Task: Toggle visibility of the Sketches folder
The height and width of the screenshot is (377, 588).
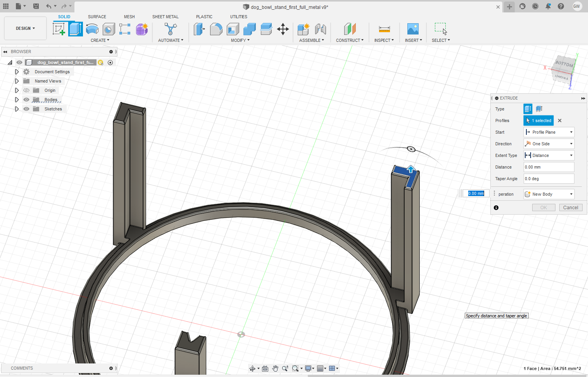Action: pos(26,109)
